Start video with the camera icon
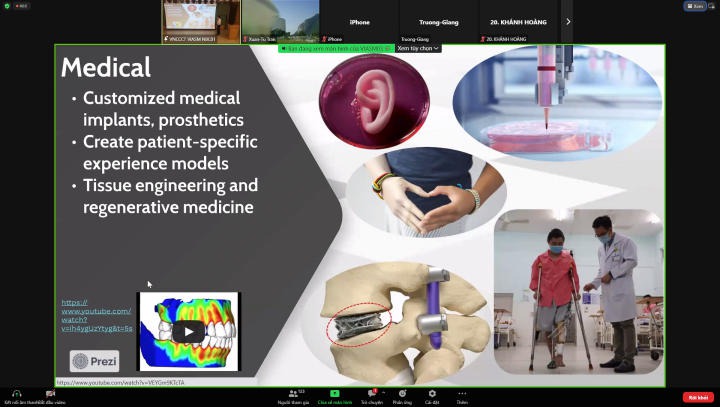 click(x=50, y=394)
